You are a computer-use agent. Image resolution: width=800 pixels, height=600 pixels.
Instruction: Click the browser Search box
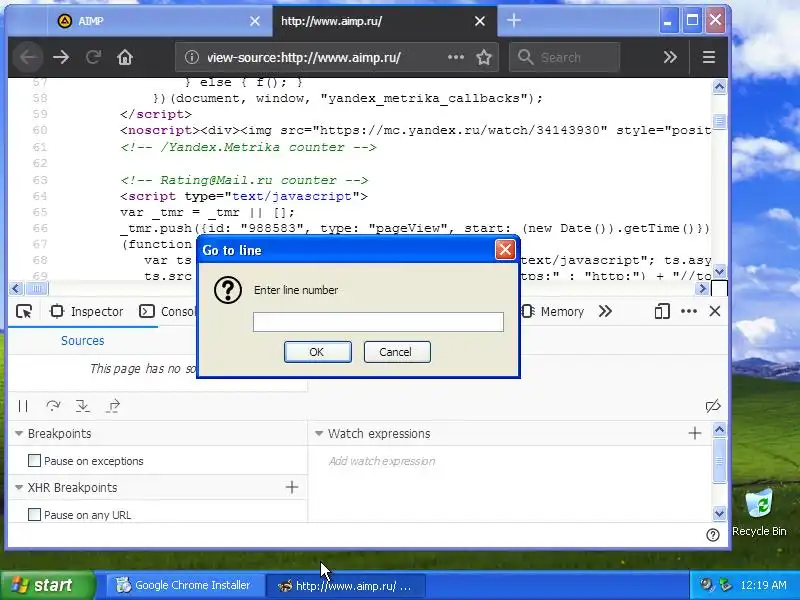(x=564, y=57)
